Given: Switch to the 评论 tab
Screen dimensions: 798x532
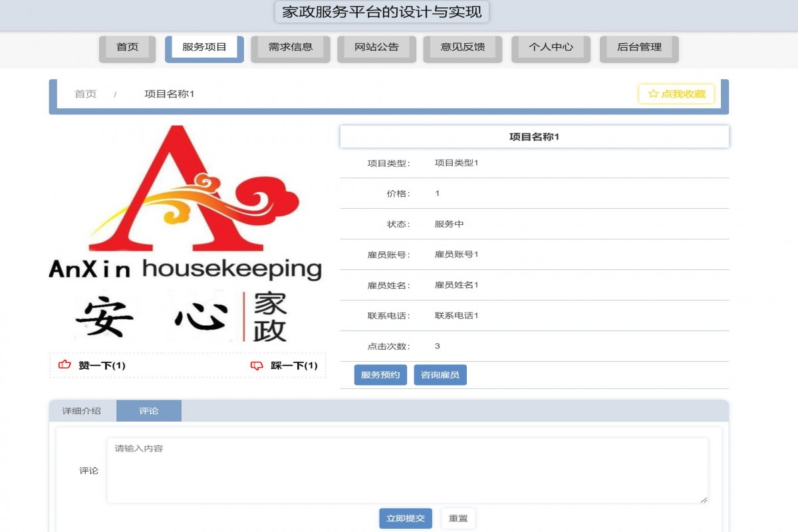Looking at the screenshot, I should click(148, 410).
